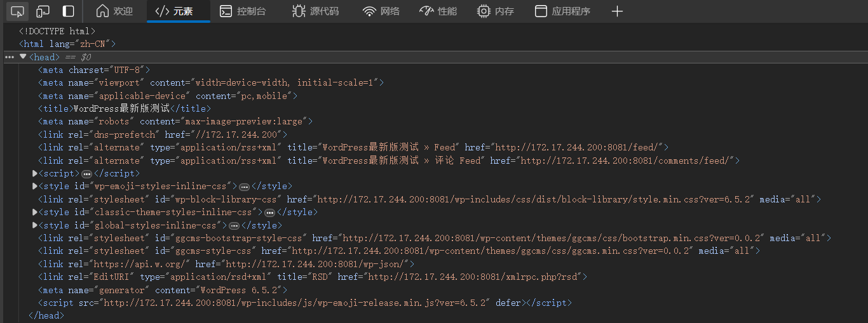Image resolution: width=868 pixels, height=323 pixels.
Task: Select the closing </head> tag
Action: pyautogui.click(x=46, y=315)
